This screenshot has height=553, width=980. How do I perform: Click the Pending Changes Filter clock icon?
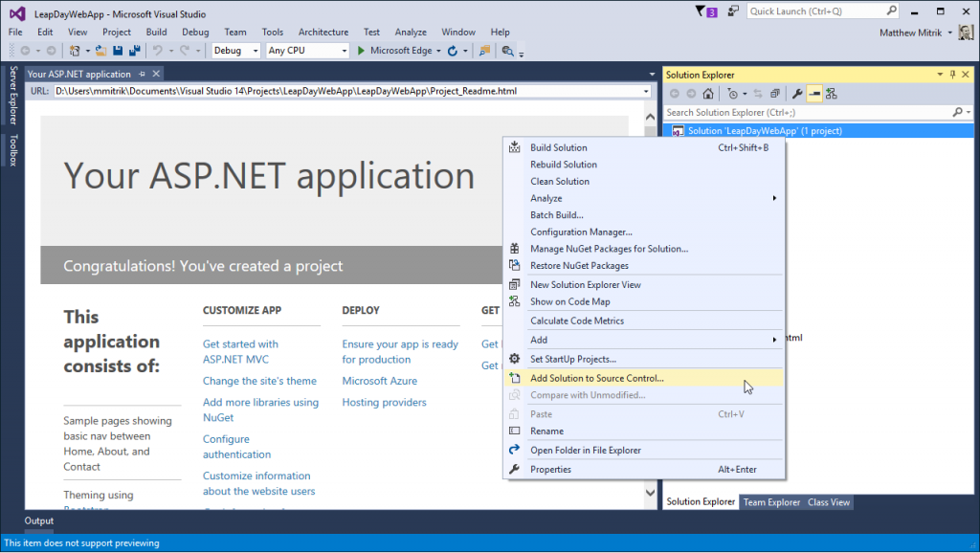(x=732, y=94)
